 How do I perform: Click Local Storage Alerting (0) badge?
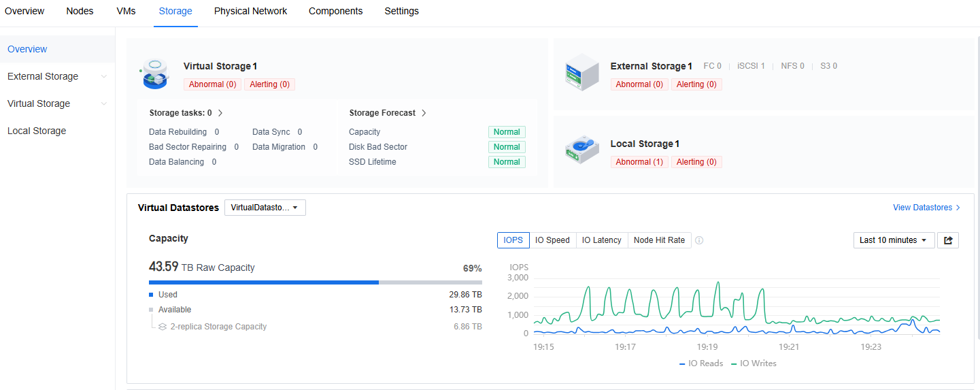click(x=696, y=162)
